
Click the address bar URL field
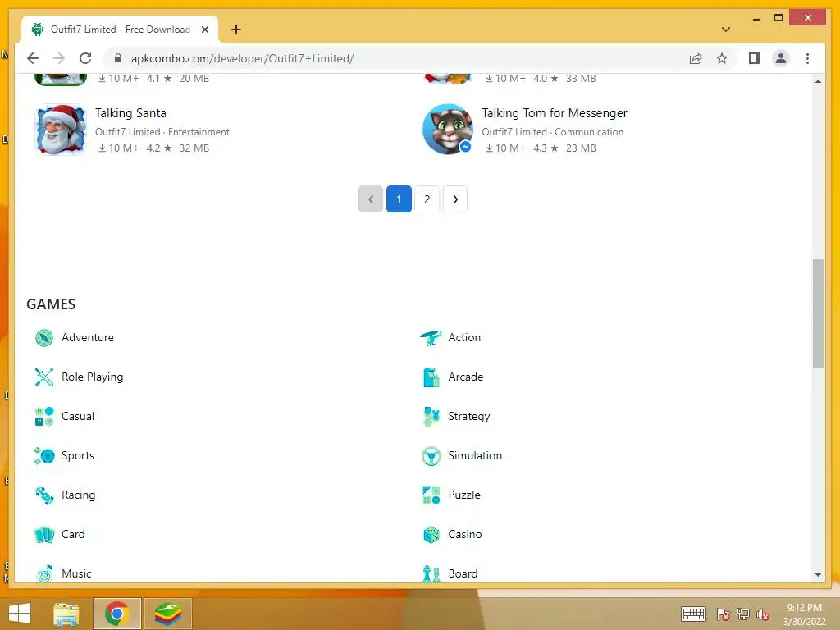coord(396,58)
